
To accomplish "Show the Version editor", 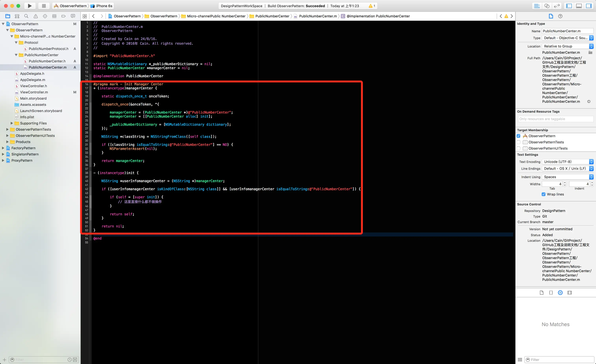I will coord(557,6).
